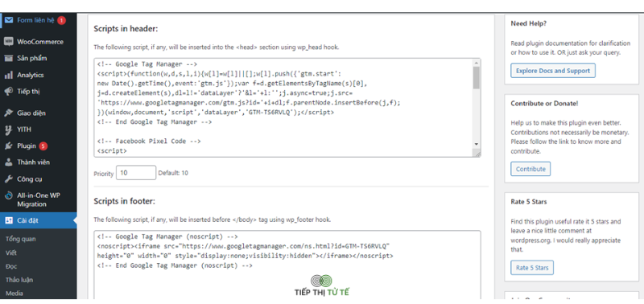644x304 pixels.
Task: Go to Thảo luận submenu item
Action: 19,280
